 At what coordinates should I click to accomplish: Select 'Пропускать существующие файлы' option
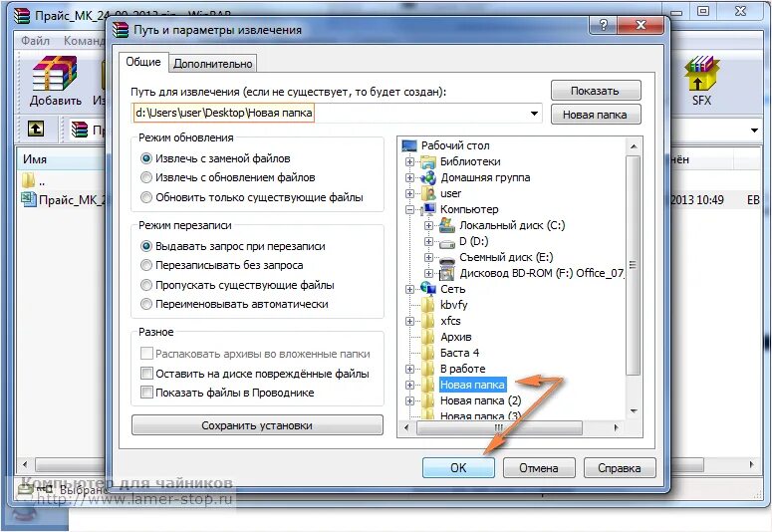[146, 285]
